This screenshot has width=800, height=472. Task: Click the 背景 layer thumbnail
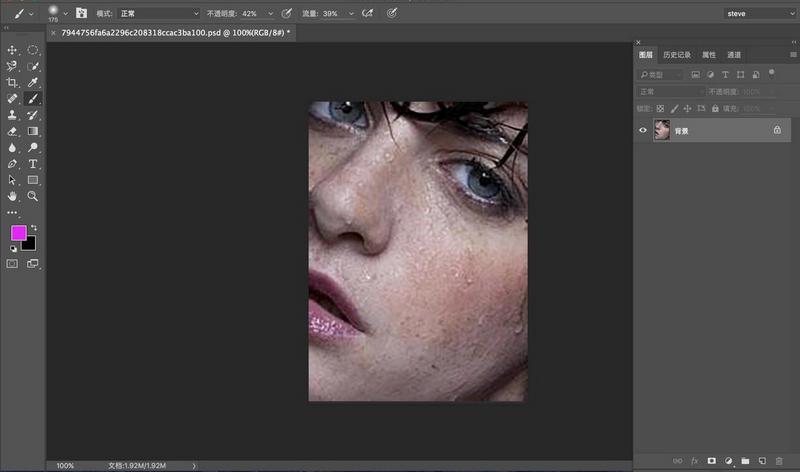tap(661, 130)
